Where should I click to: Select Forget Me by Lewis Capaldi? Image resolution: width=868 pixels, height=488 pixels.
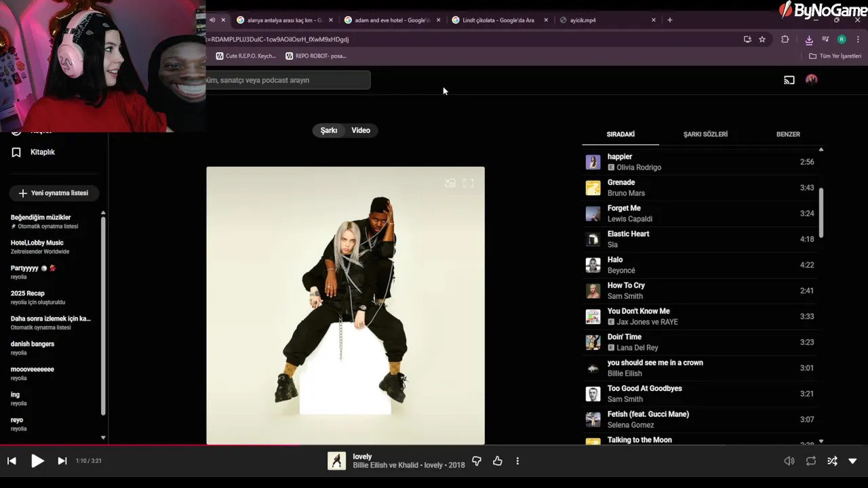[701, 213]
